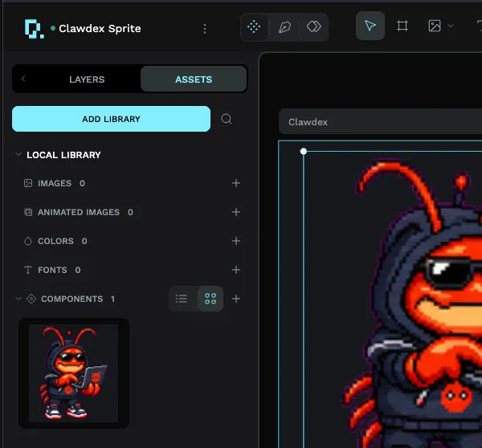
Task: Click the IMAGES 0 row label
Action: click(62, 183)
